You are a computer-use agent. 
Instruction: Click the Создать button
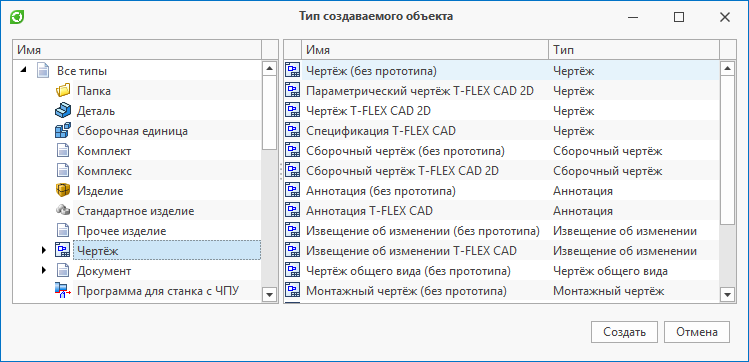[624, 332]
